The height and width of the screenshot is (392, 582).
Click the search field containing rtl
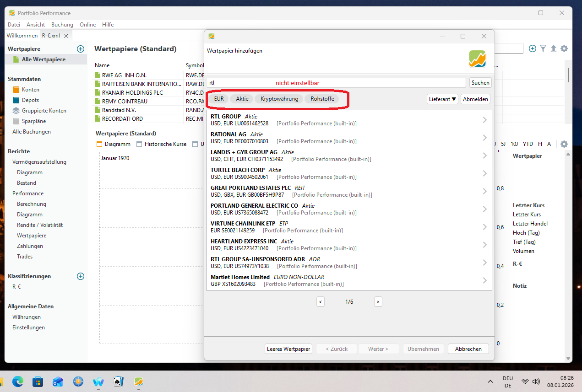tap(336, 83)
